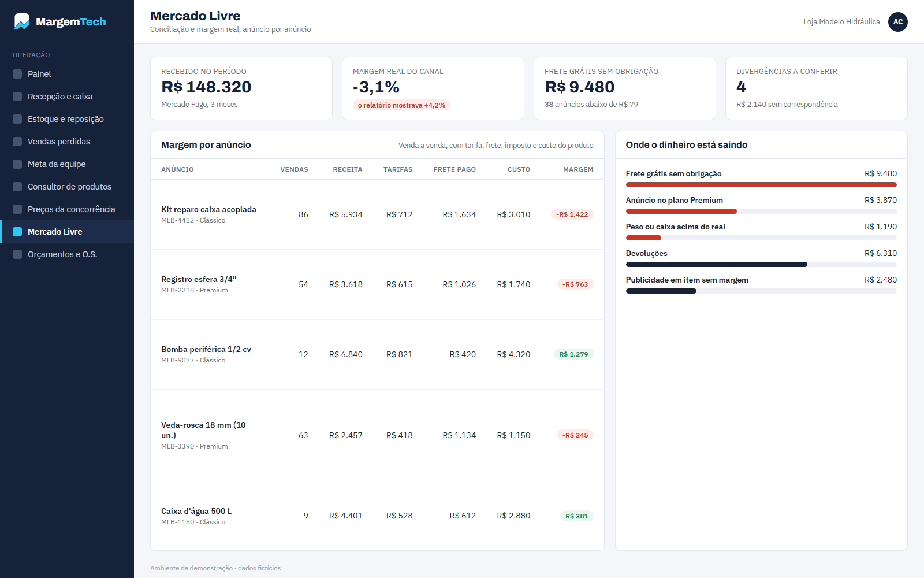This screenshot has width=924, height=578.
Task: Click the R$ 6.310 Devoluções amount
Action: [881, 253]
